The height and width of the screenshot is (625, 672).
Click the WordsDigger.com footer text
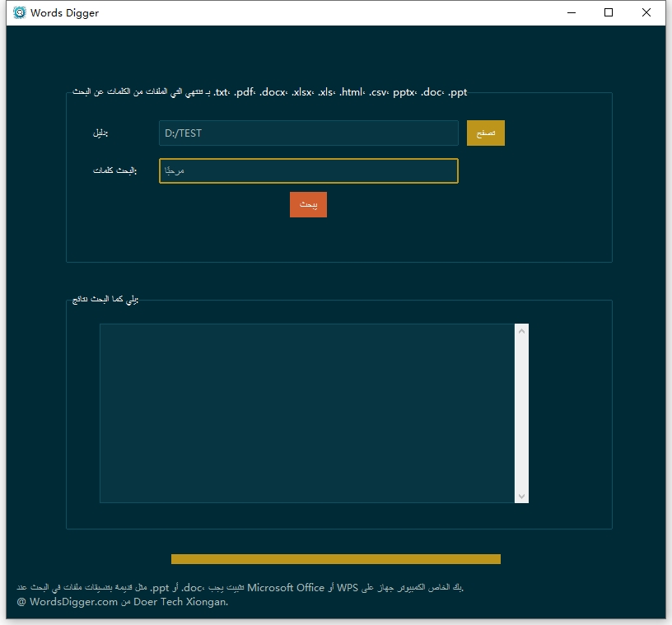point(122,602)
